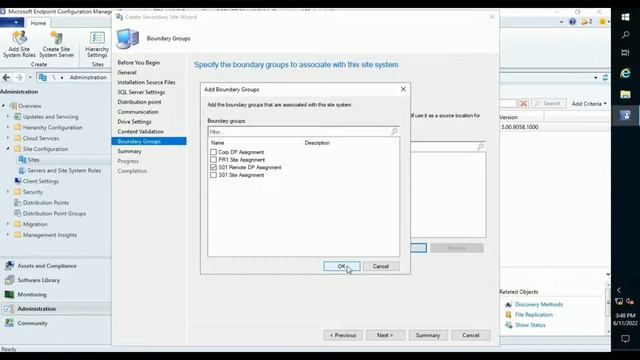The width and height of the screenshot is (640, 360).
Task: Check Corp DP Assignment boundary group
Action: [x=213, y=152]
